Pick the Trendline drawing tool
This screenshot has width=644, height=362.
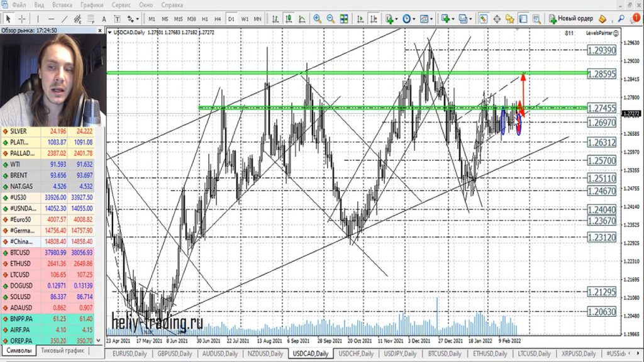(x=65, y=19)
